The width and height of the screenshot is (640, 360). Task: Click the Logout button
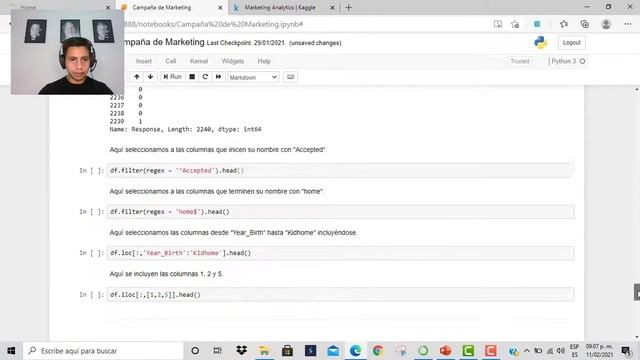571,42
